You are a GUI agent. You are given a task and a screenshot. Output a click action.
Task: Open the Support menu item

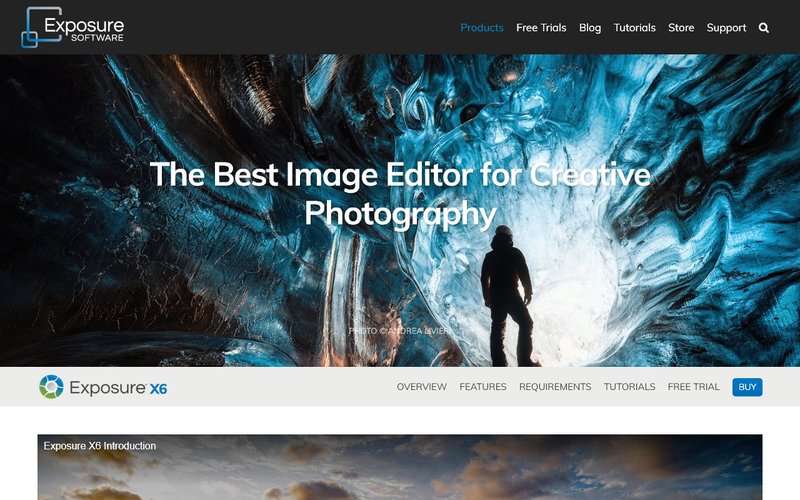pyautogui.click(x=726, y=28)
